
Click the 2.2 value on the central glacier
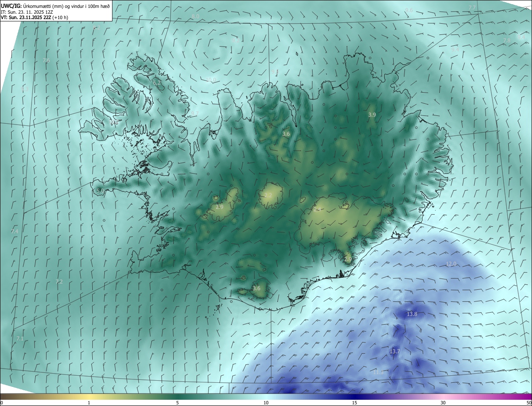tap(268, 196)
